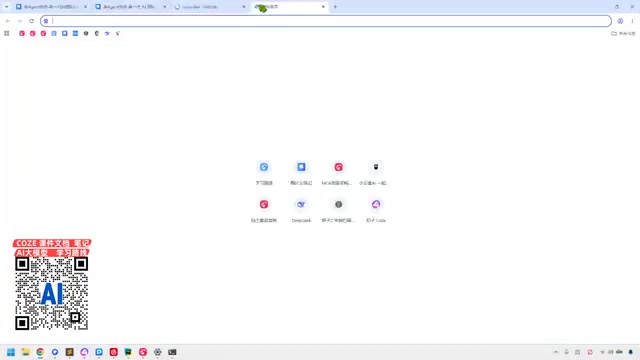Open the blue square notes shortcut tile
Image resolution: width=640 pixels, height=360 pixels.
tap(301, 173)
